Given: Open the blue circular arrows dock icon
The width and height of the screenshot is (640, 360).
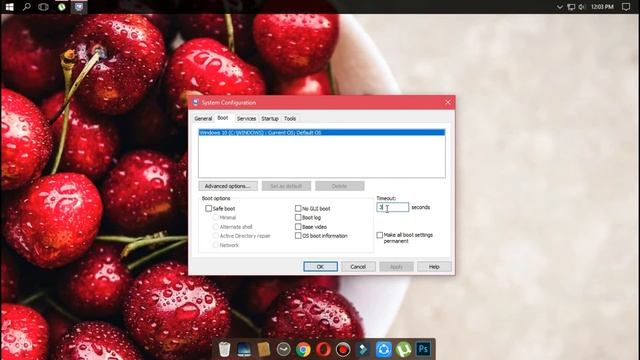Looking at the screenshot, I should pyautogui.click(x=383, y=349).
